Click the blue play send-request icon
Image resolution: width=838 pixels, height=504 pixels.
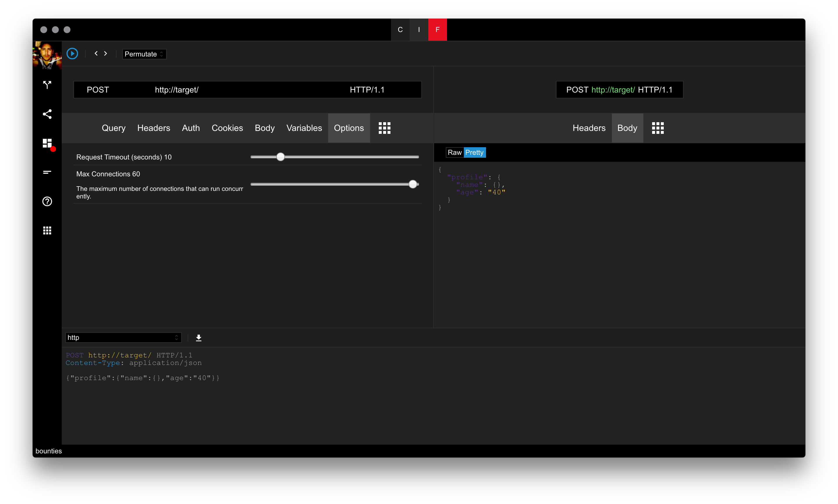coord(72,54)
